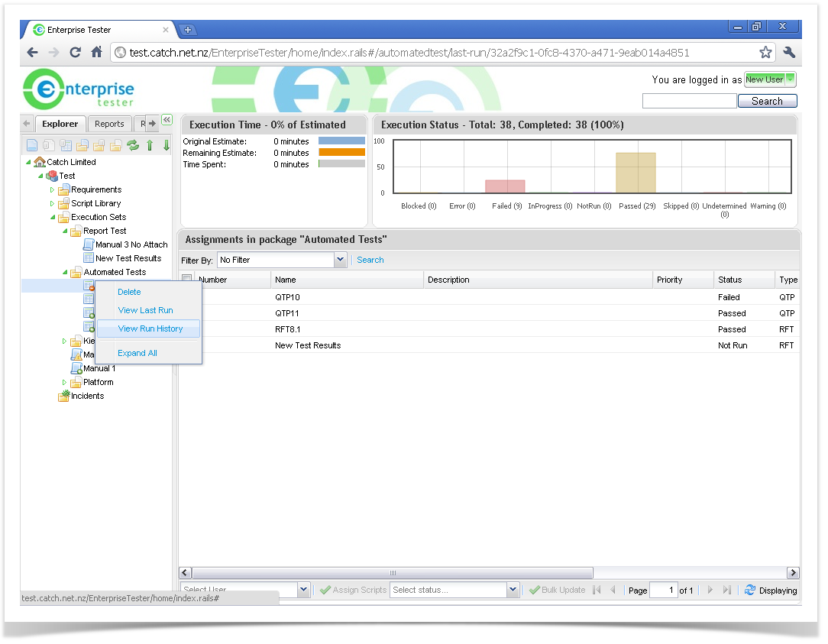Switch to the Reports tab
The image size is (828, 644).
(109, 124)
